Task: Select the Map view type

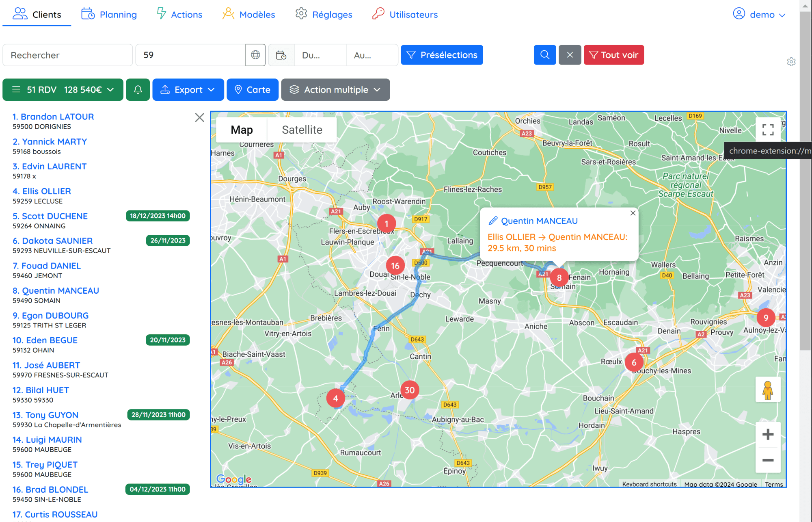Action: point(242,130)
